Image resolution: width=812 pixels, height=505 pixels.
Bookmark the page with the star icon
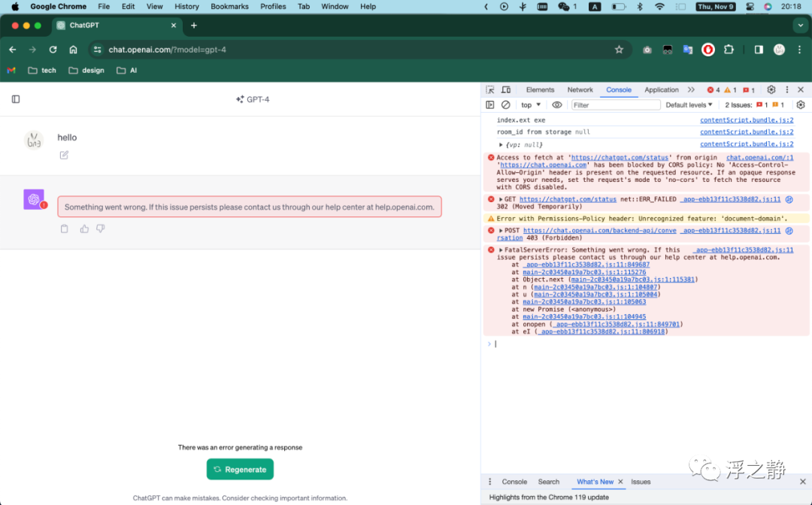(619, 50)
